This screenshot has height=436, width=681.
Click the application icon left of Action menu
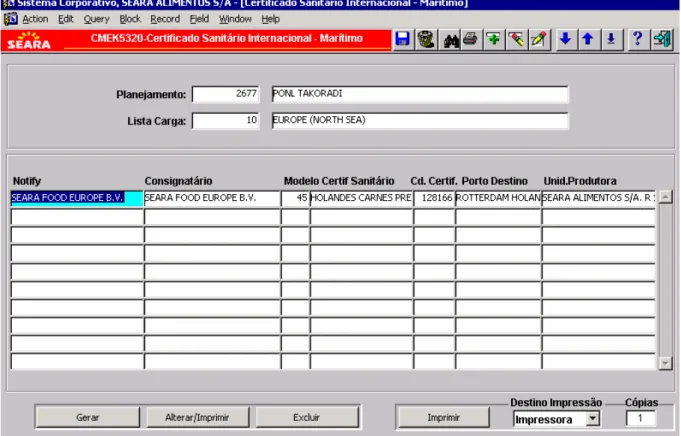coord(10,19)
